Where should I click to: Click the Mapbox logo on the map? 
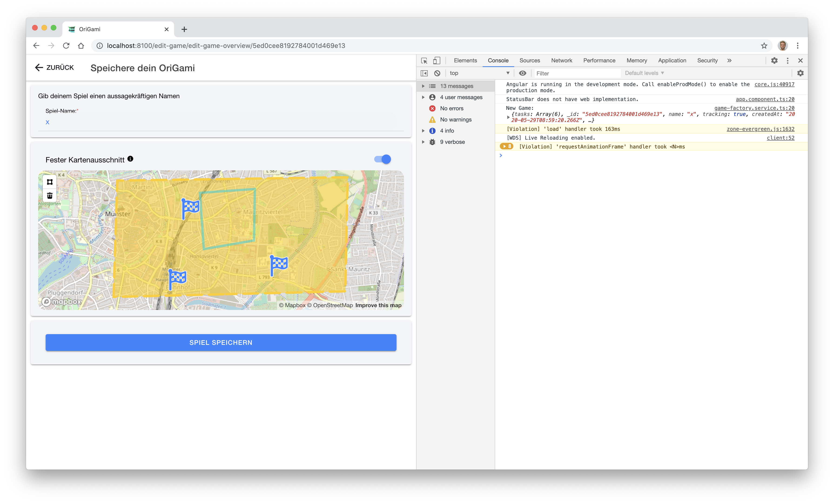[x=61, y=302]
